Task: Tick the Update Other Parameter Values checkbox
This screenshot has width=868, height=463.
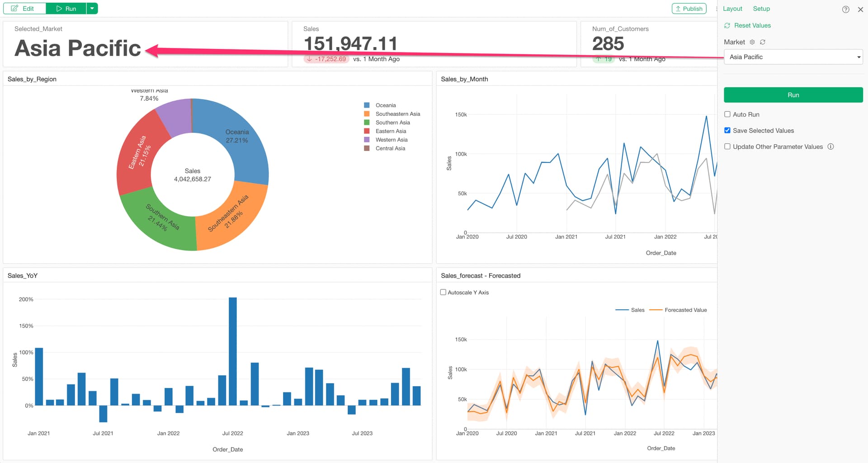Action: pos(727,146)
